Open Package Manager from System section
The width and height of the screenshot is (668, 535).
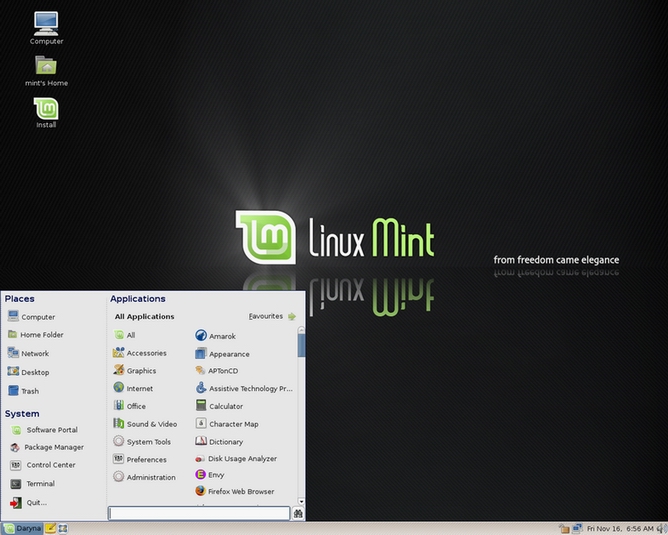click(x=47, y=447)
